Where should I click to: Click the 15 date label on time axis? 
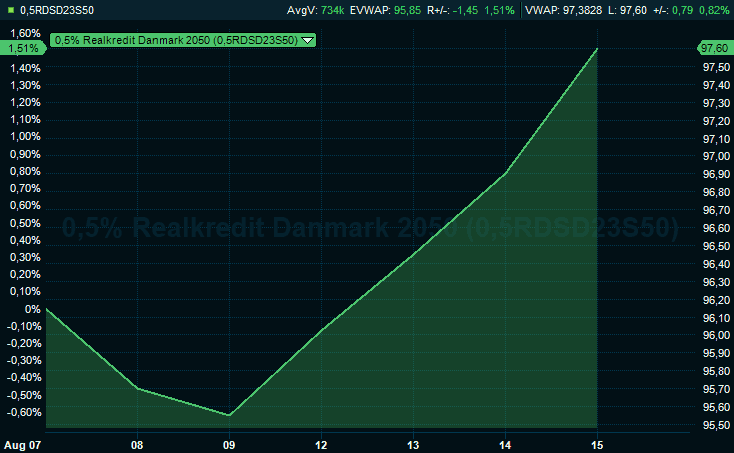pos(597,442)
